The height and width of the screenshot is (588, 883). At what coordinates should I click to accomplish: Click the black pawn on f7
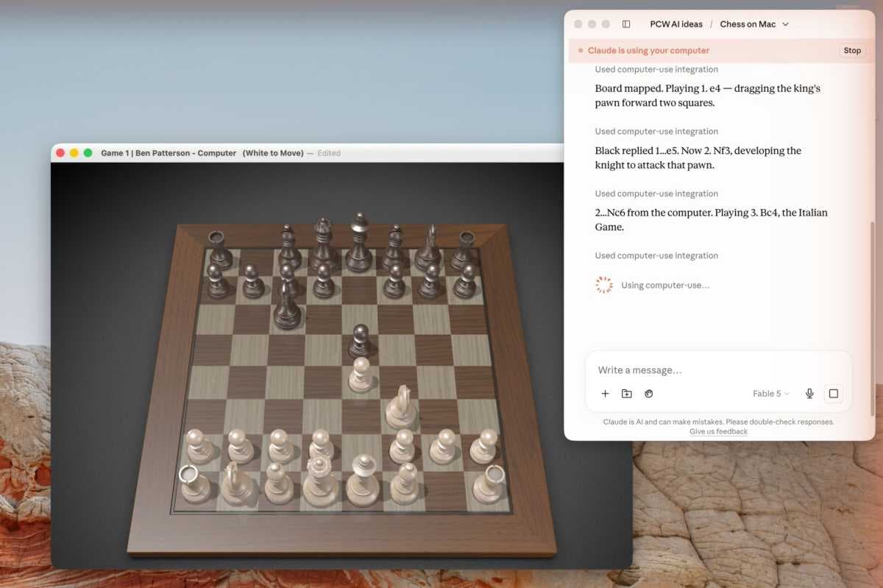pos(395,281)
